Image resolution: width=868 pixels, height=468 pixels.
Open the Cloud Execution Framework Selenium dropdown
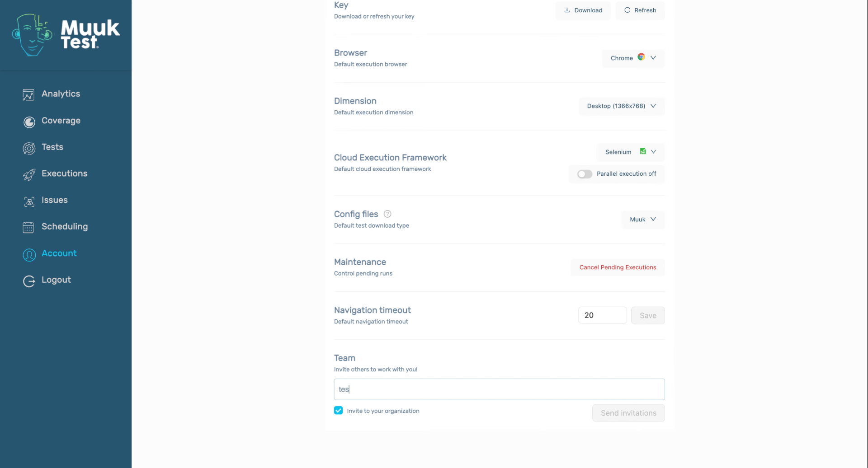(630, 152)
